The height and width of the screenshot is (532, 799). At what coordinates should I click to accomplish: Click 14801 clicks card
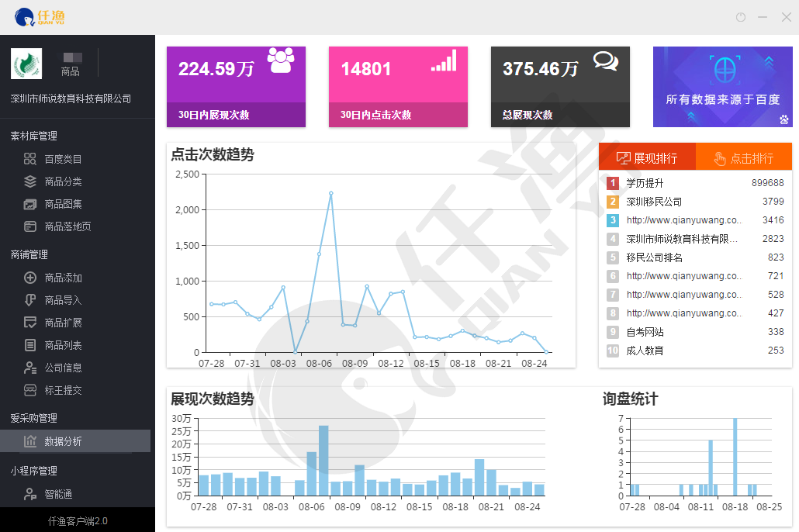(398, 87)
